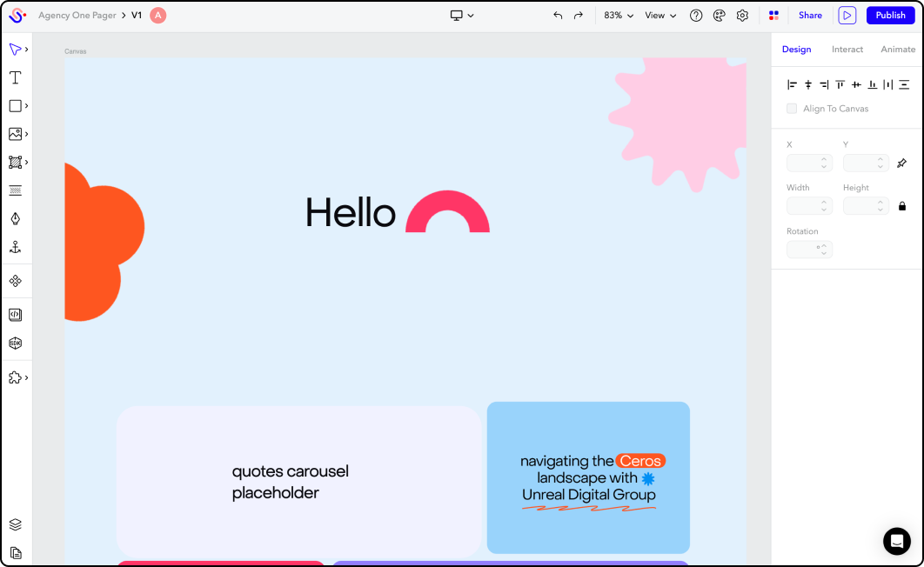Open the SDK panel icon
The image size is (924, 567).
tap(15, 344)
